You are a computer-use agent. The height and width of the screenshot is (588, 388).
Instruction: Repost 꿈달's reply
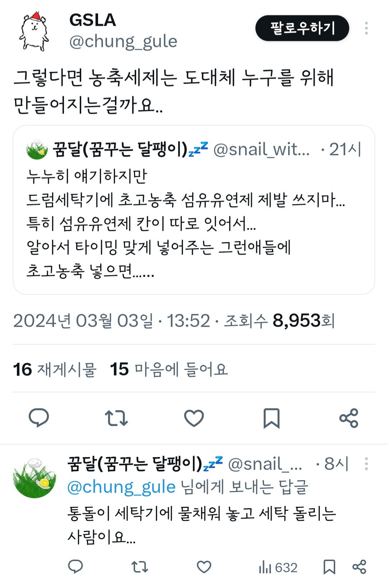click(x=139, y=567)
